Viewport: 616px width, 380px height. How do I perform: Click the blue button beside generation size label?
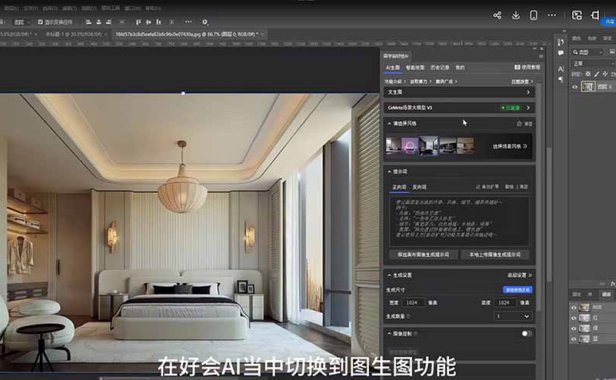[517, 290]
